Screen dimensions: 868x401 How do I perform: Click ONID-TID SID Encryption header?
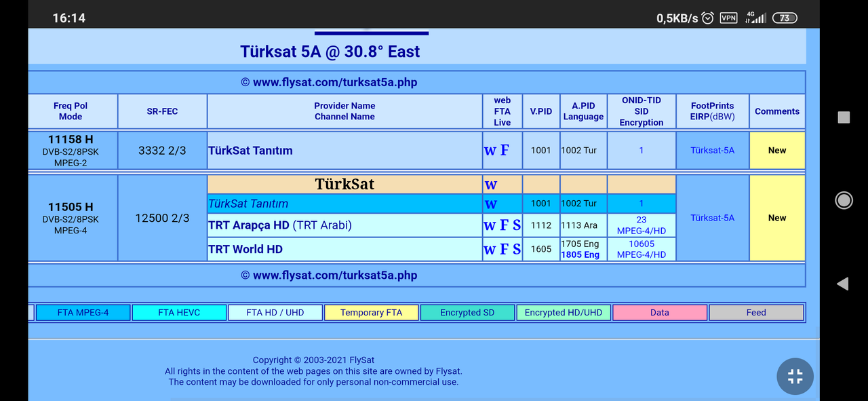642,111
